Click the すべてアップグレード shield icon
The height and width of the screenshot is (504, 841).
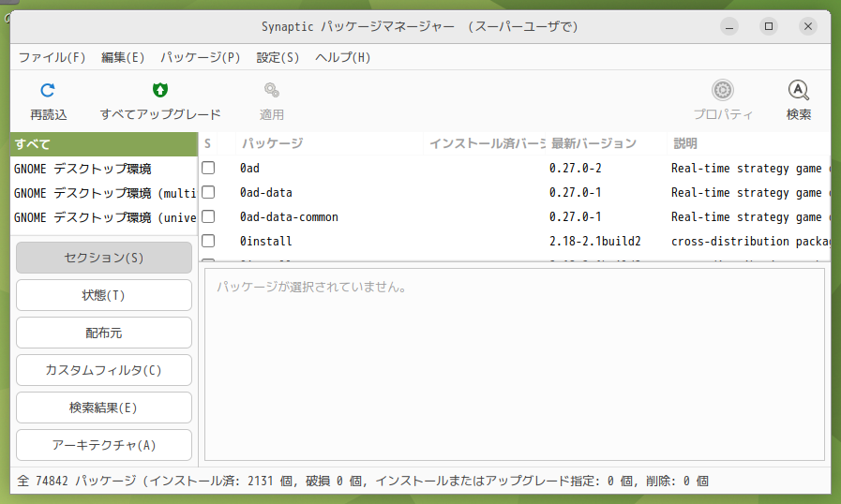pos(159,90)
